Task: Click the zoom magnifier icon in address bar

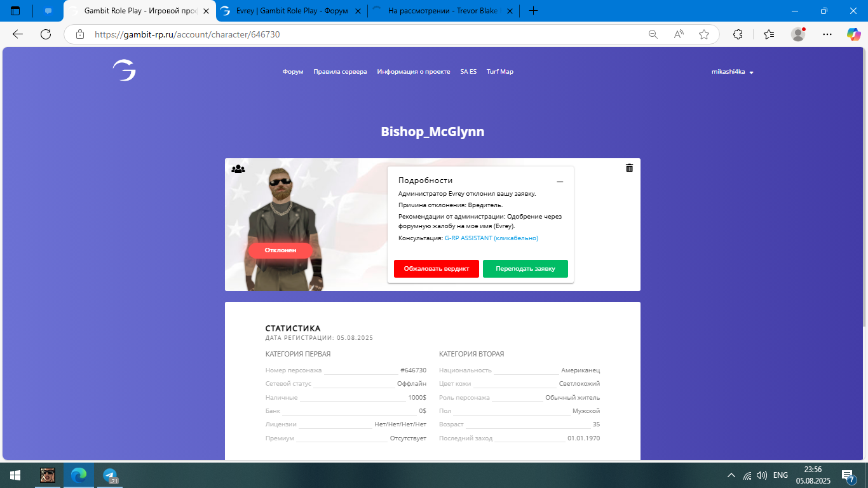Action: 653,34
